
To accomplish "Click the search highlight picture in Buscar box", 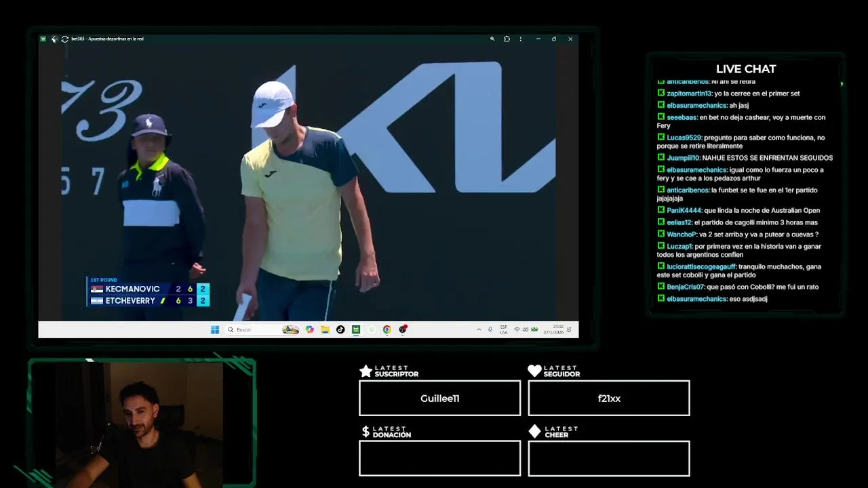I will 291,329.
